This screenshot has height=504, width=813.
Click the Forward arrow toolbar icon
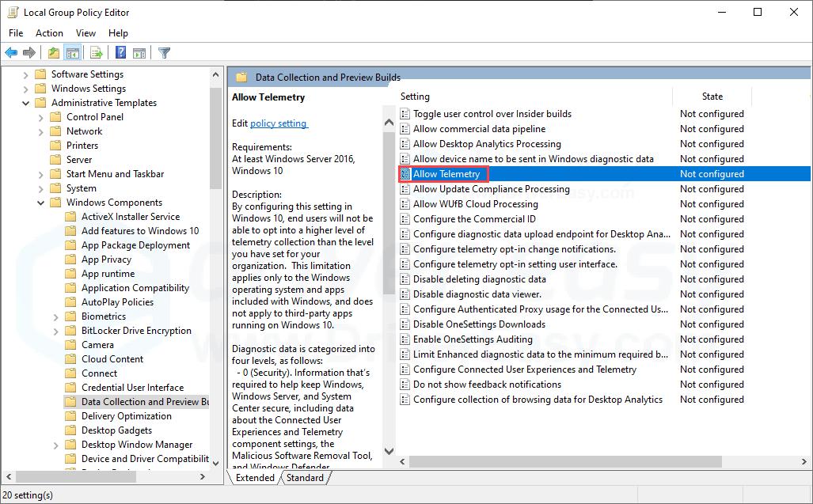tap(29, 53)
